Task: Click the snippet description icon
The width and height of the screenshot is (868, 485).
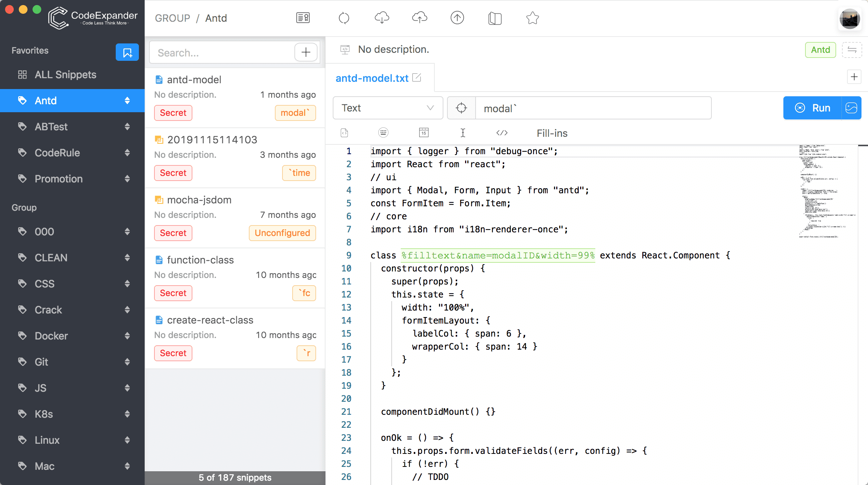Action: pyautogui.click(x=345, y=49)
